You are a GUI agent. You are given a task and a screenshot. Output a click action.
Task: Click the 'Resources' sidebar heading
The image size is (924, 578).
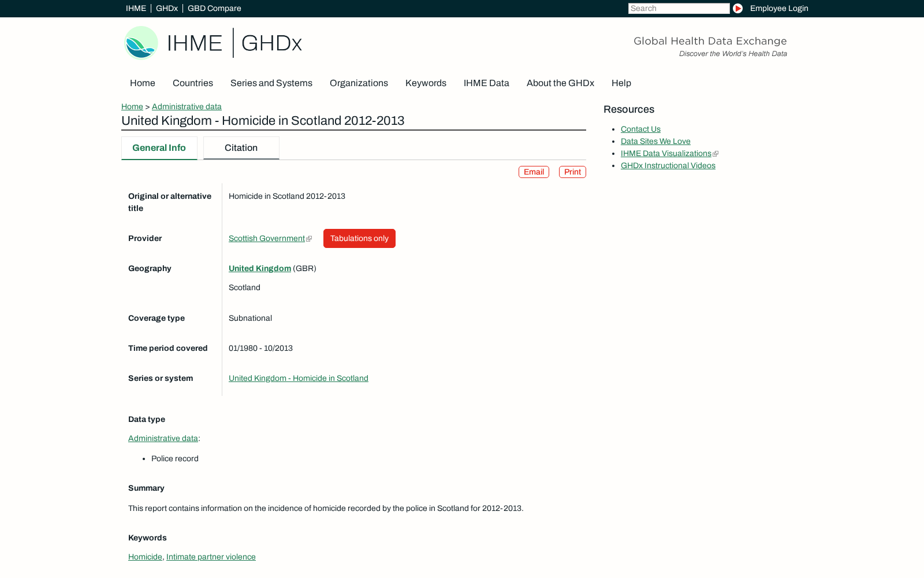tap(629, 109)
